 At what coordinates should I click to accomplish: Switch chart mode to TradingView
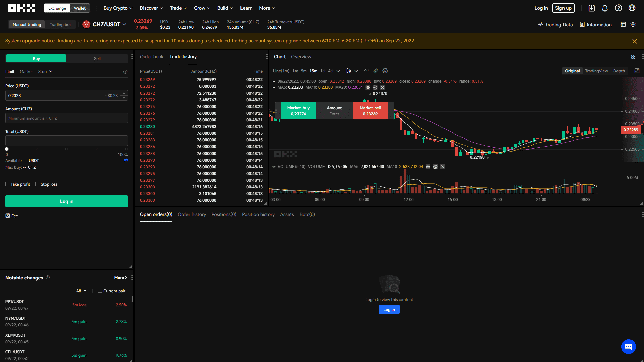tap(596, 71)
